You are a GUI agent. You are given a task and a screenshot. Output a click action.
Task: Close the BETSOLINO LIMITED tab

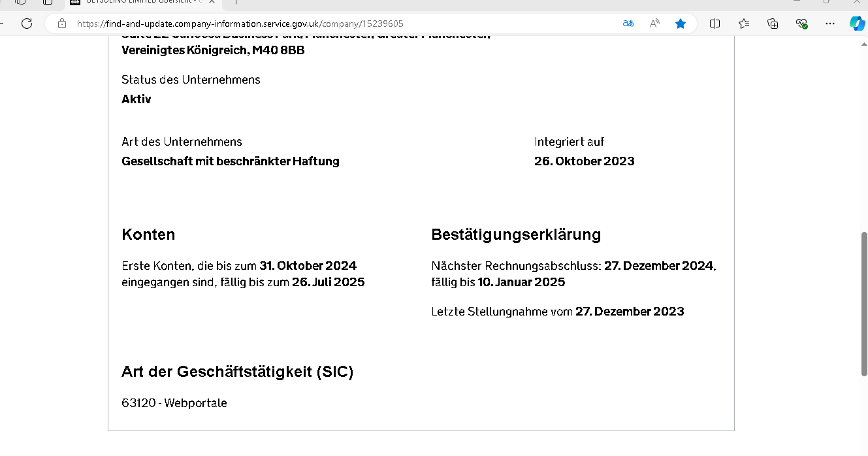(x=212, y=2)
